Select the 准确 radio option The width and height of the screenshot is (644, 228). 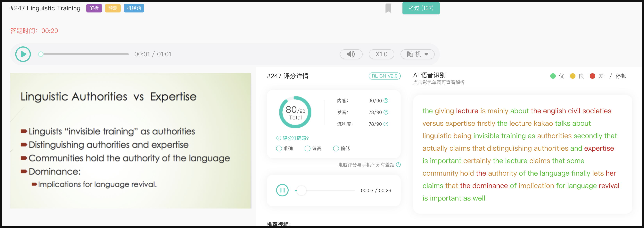(279, 148)
